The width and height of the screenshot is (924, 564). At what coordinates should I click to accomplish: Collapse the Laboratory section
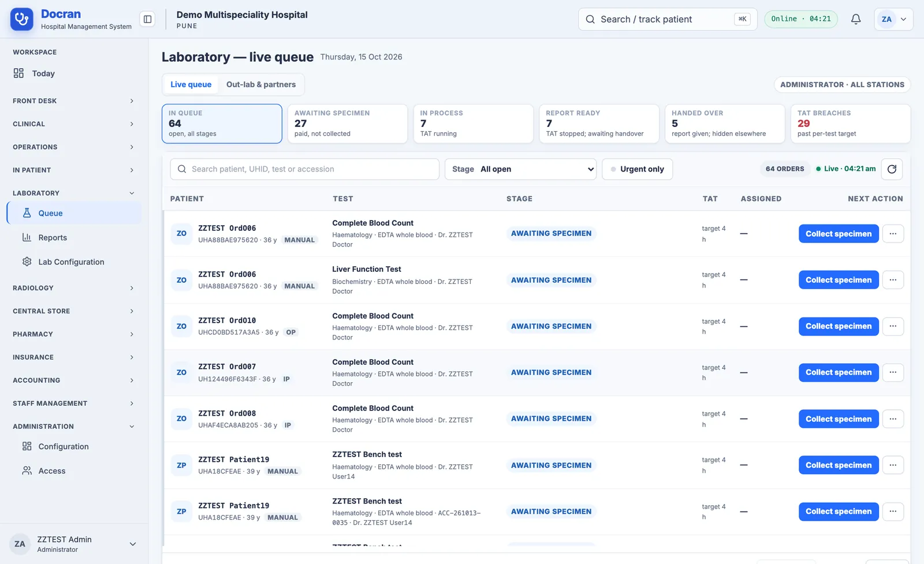74,193
